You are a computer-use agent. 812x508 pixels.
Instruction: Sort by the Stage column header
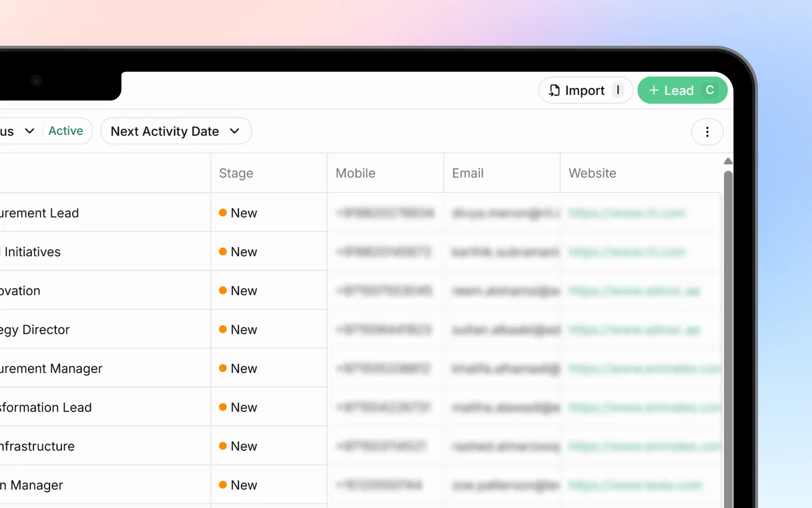click(x=236, y=173)
